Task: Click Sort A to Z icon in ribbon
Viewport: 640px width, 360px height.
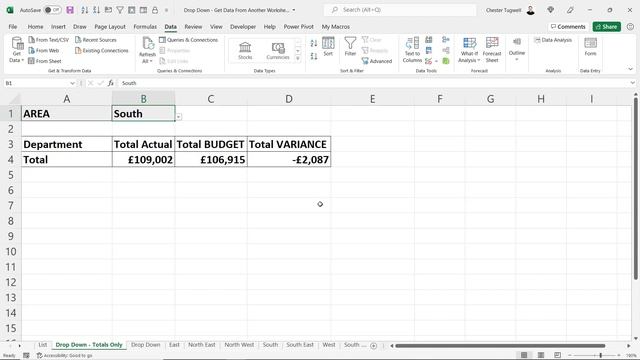Action: point(313,43)
